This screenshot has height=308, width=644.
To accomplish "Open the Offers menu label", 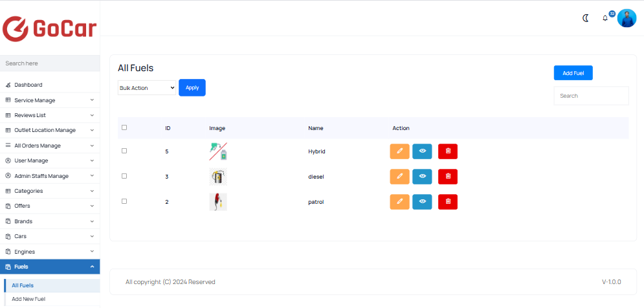I will click(22, 206).
